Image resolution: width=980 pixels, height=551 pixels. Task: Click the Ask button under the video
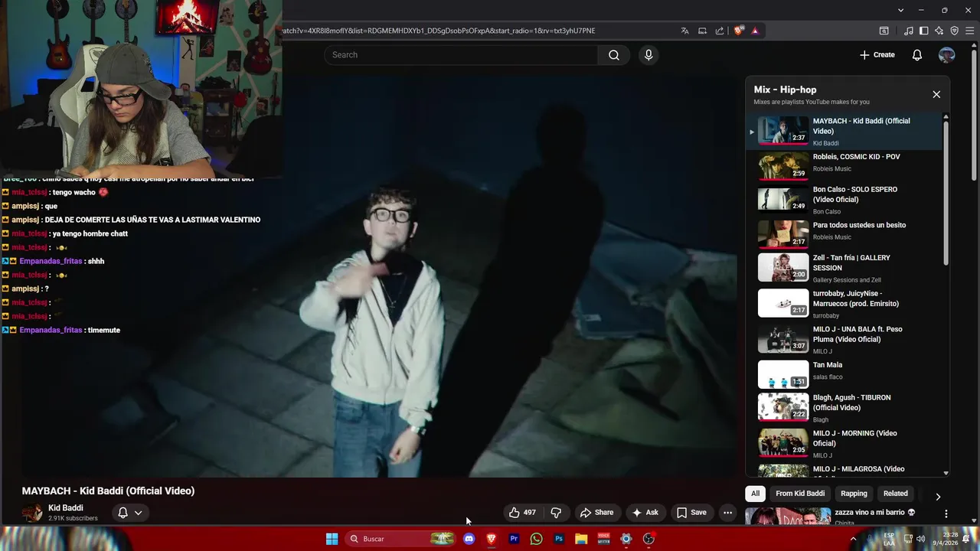[645, 513]
